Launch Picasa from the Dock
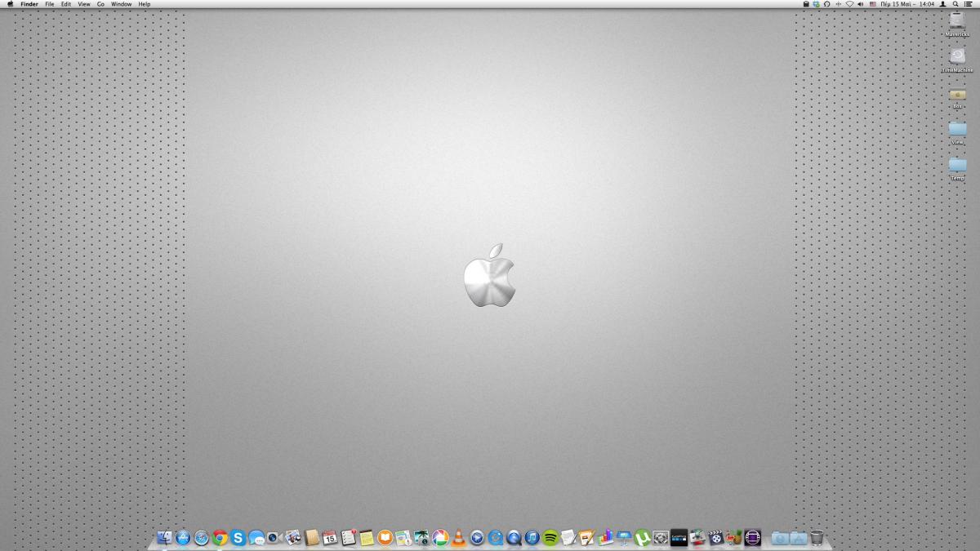The image size is (980, 551). click(x=440, y=537)
